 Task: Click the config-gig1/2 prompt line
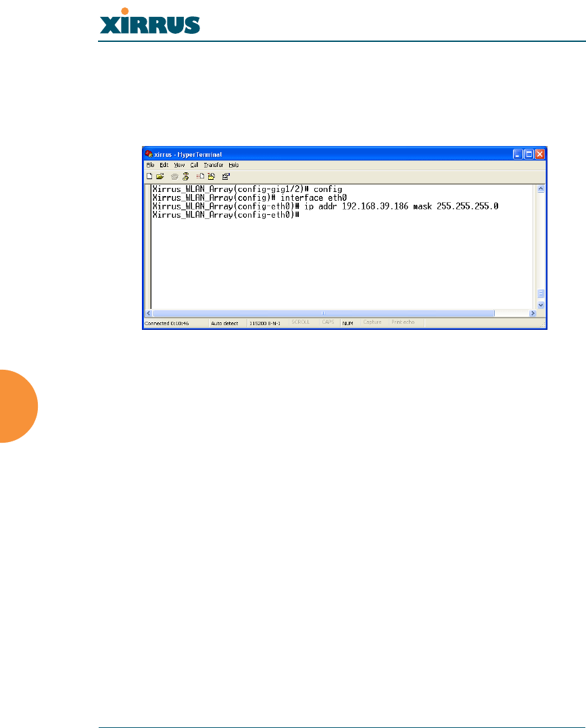pyautogui.click(x=247, y=189)
